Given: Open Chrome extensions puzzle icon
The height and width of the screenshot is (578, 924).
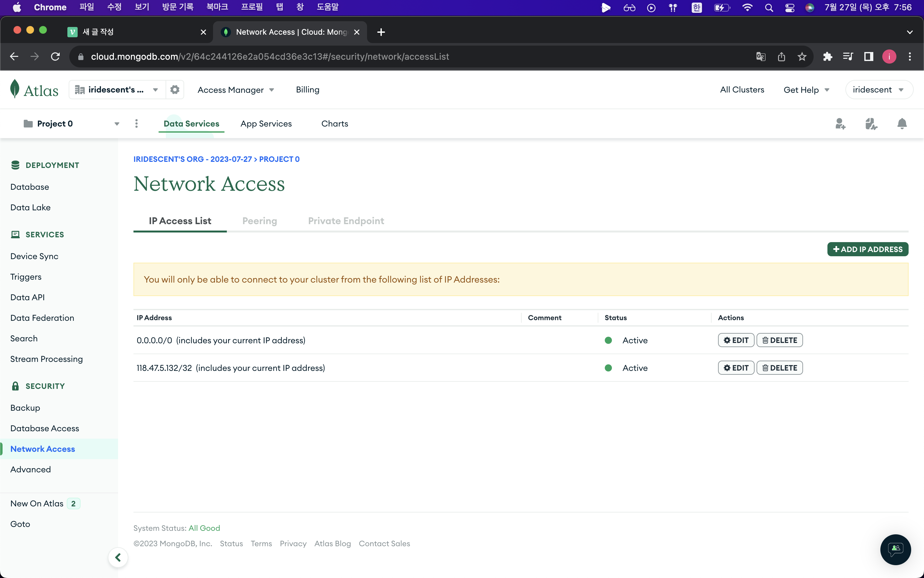Looking at the screenshot, I should click(x=827, y=57).
